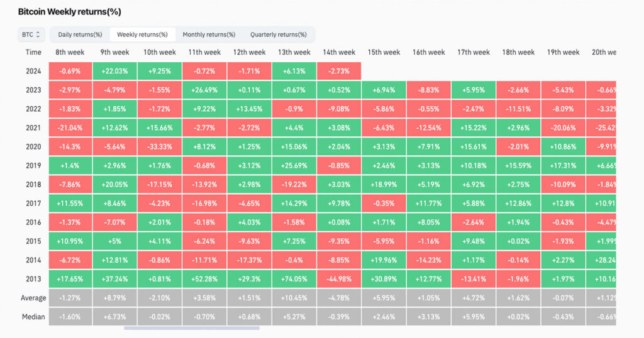
Task: Click the Median row label
Action: pyautogui.click(x=34, y=317)
